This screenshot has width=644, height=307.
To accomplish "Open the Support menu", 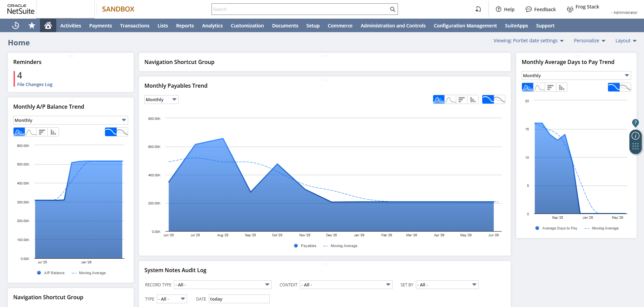I will point(545,26).
